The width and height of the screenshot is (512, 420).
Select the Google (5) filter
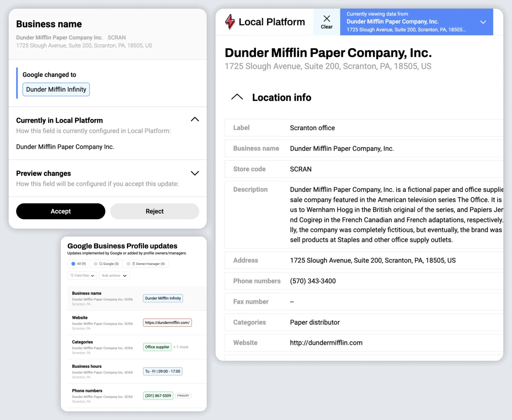pyautogui.click(x=107, y=264)
